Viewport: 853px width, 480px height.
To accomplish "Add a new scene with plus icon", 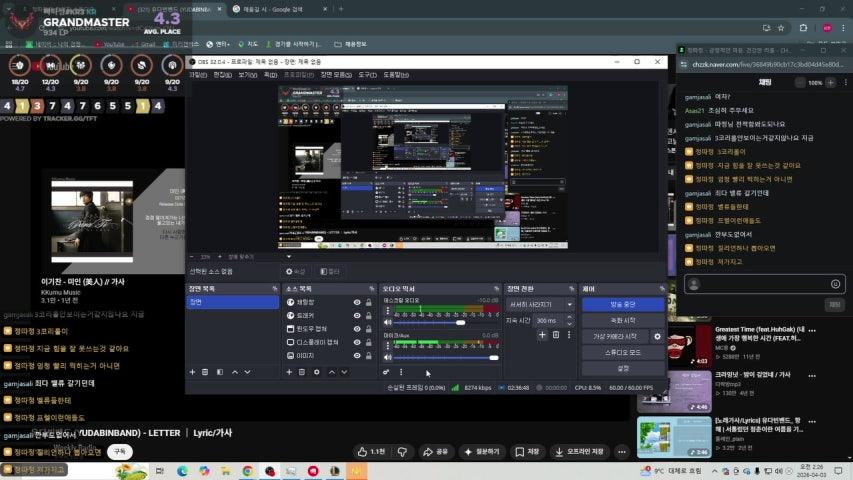I will (192, 372).
